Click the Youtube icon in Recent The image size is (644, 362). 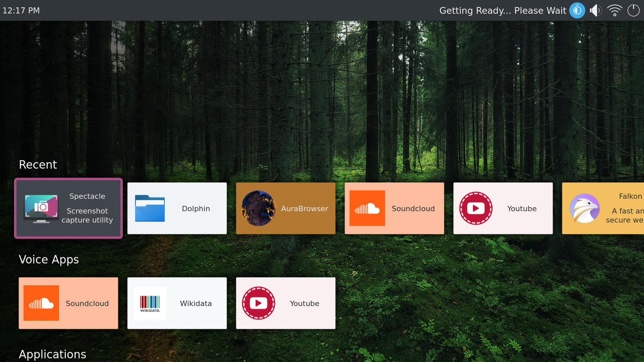[476, 208]
